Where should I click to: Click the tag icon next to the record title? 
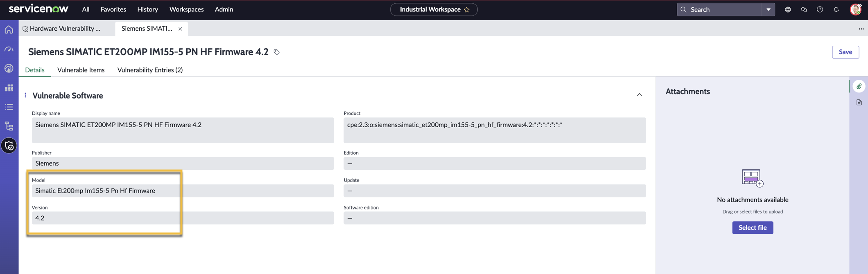277,52
